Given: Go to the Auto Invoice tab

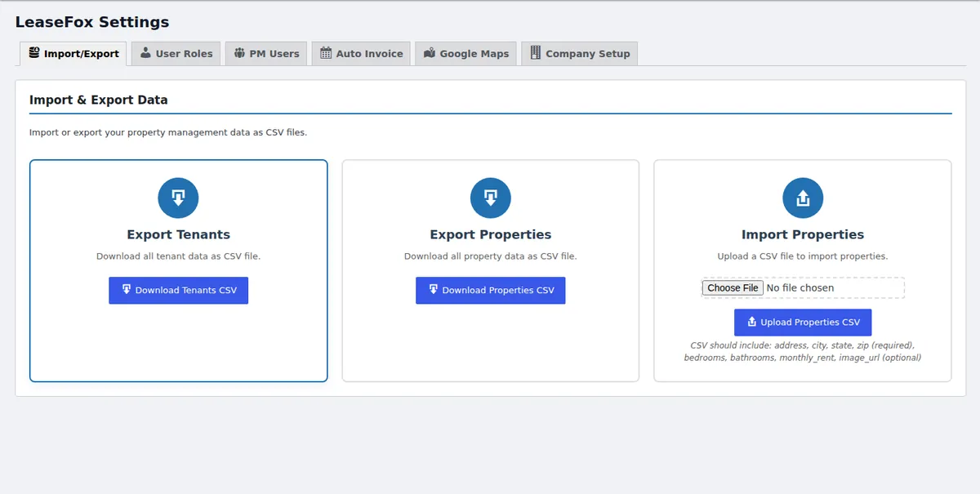Looking at the screenshot, I should [x=361, y=54].
